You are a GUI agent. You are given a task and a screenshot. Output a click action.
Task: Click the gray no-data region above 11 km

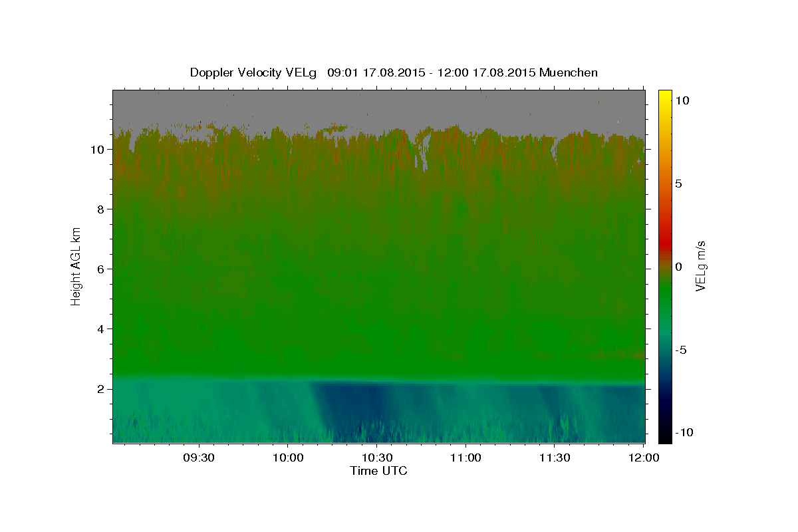click(379, 105)
